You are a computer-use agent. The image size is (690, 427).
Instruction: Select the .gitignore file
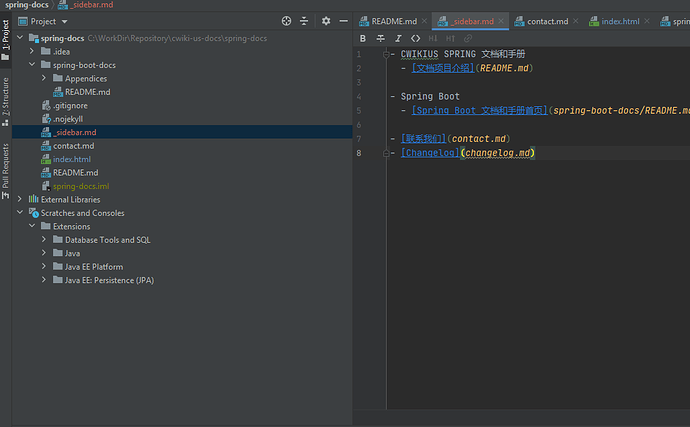coord(70,106)
